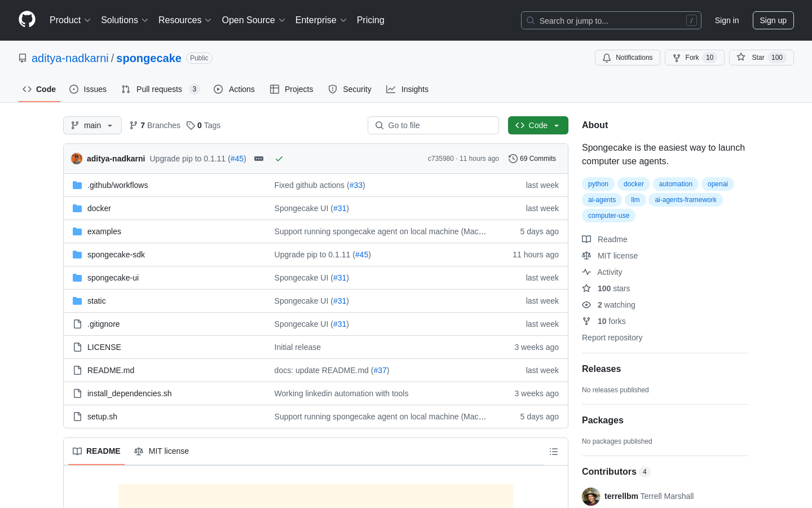Image resolution: width=812 pixels, height=508 pixels.
Task: Switch to the Projects tab
Action: point(292,89)
